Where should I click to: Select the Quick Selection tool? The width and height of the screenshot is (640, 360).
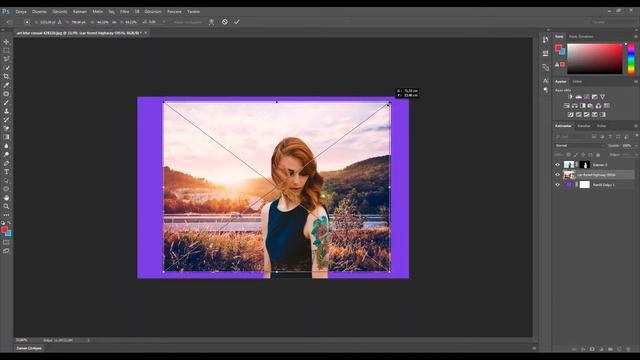click(6, 68)
